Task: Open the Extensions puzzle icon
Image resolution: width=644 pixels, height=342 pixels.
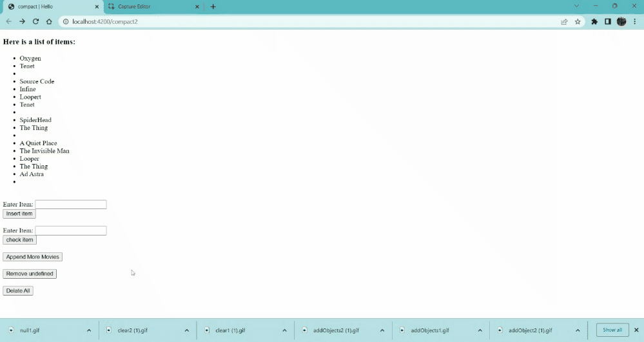Action: [x=594, y=21]
